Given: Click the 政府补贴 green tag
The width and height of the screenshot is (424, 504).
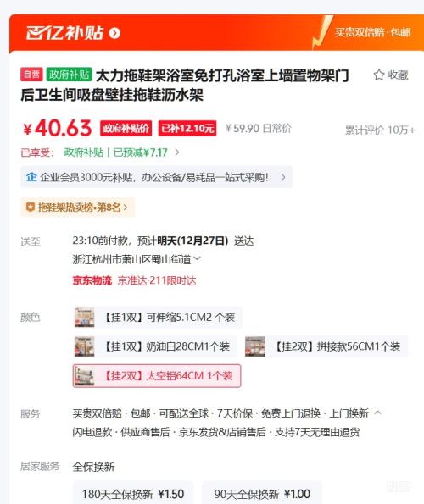Looking at the screenshot, I should coord(69,75).
